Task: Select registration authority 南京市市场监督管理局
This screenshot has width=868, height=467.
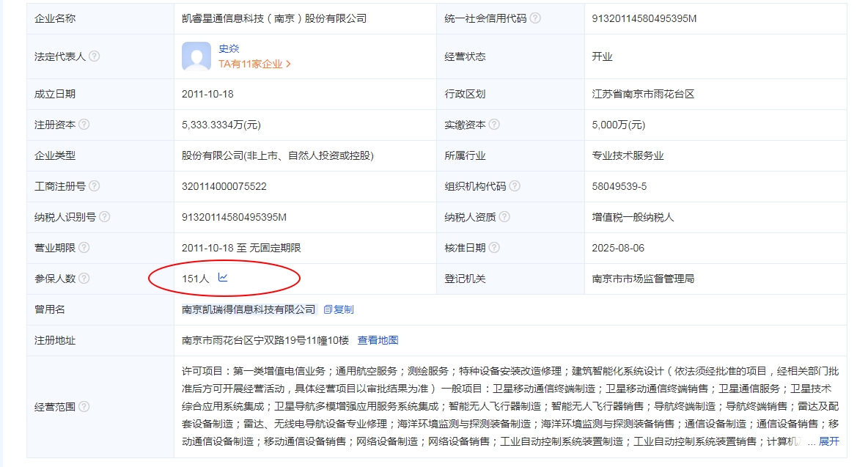Action: 643,279
